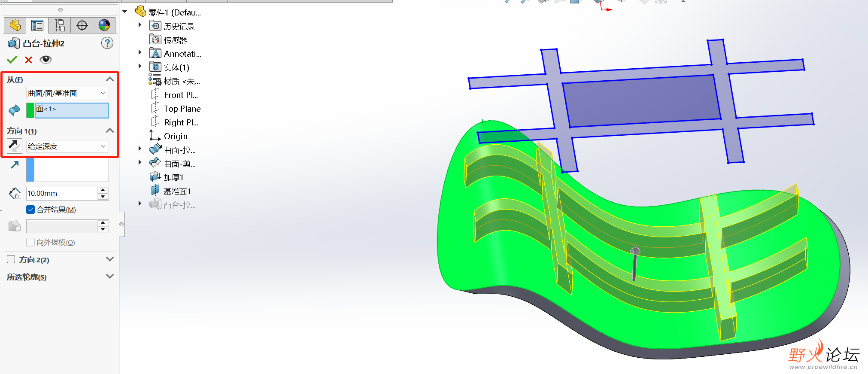Expand the 方向 2(2) section
This screenshot has height=374, width=868.
tap(110, 259)
